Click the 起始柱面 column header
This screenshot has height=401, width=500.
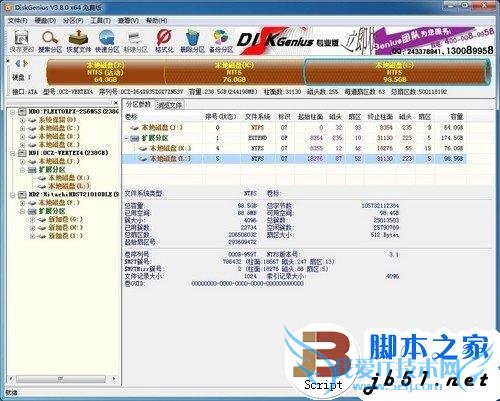tap(310, 117)
